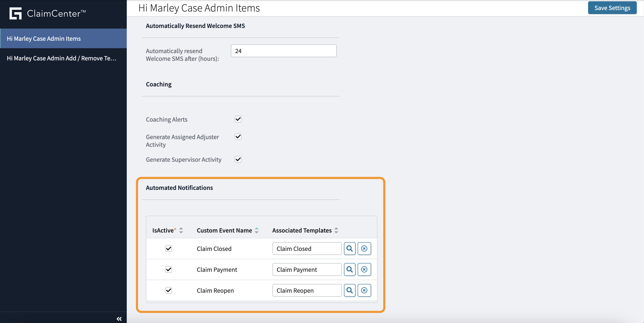Sort by Custom Event Name column
This screenshot has width=644, height=323.
pos(256,230)
